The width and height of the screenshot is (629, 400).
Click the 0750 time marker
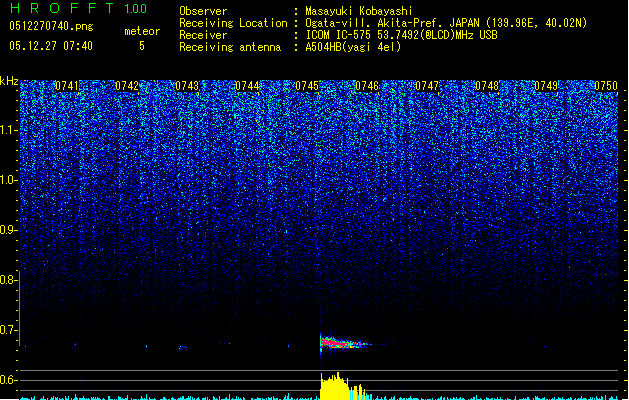606,86
